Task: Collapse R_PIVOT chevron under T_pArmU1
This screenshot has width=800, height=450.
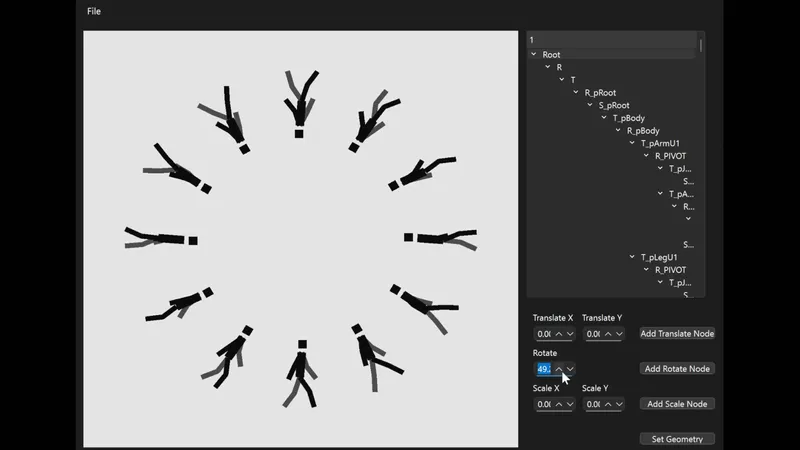Action: coord(646,156)
